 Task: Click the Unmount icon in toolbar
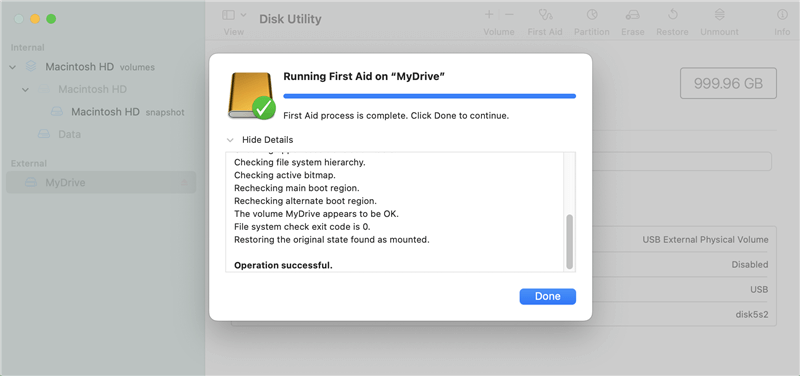coord(719,15)
